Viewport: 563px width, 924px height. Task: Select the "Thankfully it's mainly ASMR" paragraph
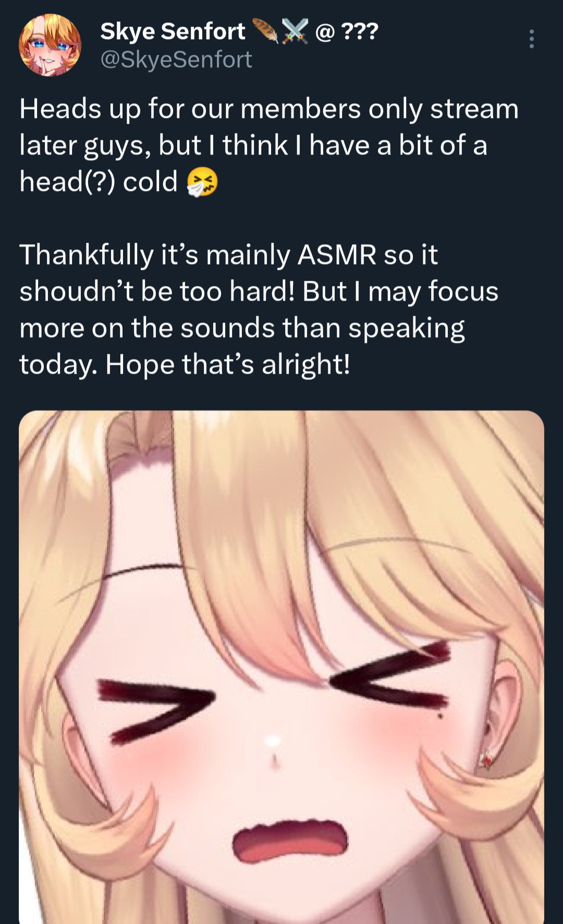coord(259,310)
